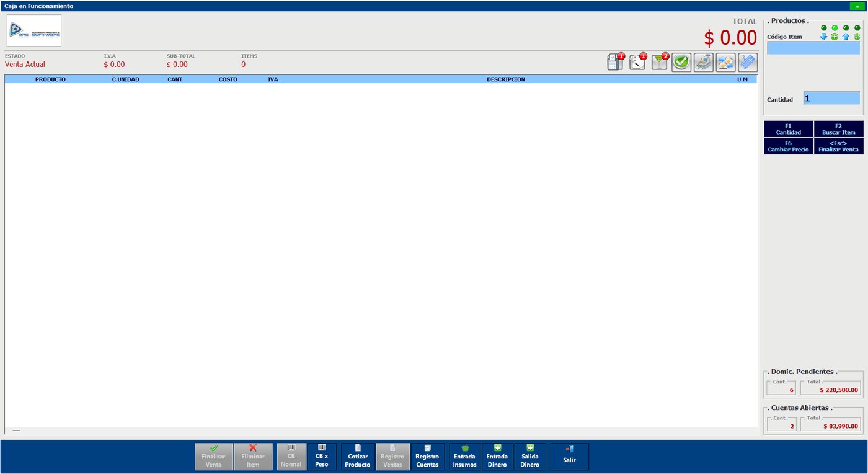
Task: Click the CB Normal button
Action: pos(291,457)
